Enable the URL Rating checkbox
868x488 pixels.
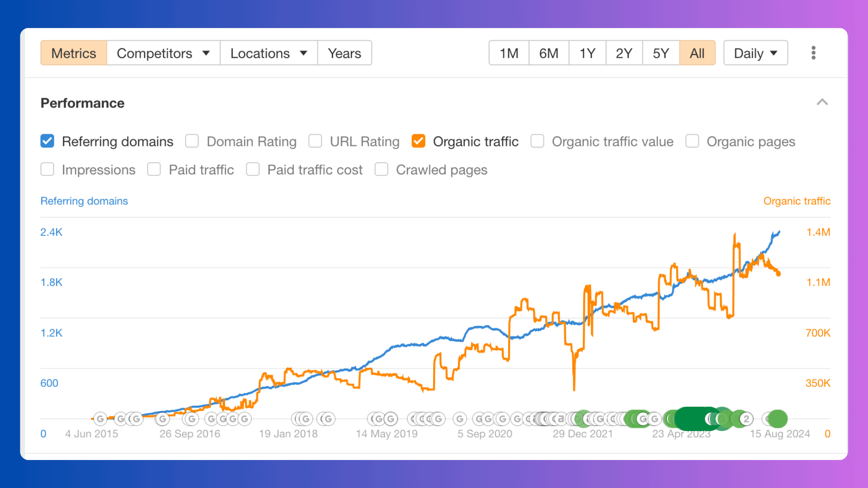click(315, 141)
